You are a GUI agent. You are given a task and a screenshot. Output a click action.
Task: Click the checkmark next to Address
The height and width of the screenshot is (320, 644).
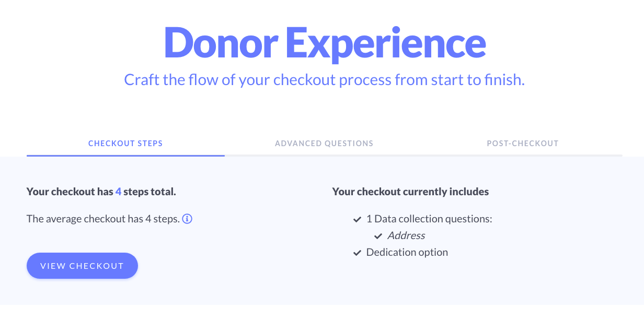pos(378,236)
